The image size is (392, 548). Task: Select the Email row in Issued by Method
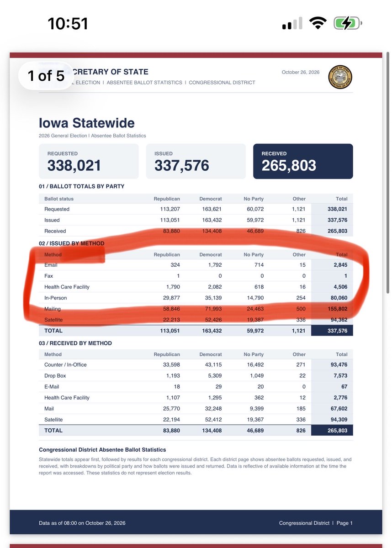click(x=196, y=265)
